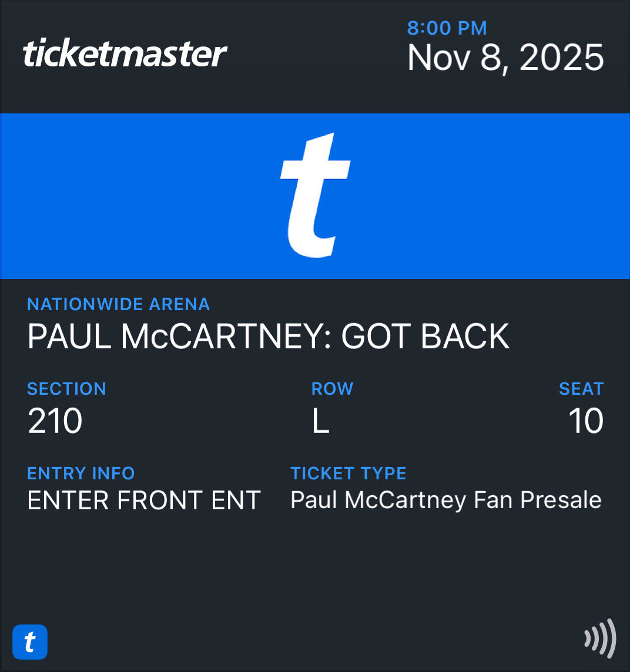Click the SEAT label
This screenshot has height=672, width=630.
pos(581,389)
